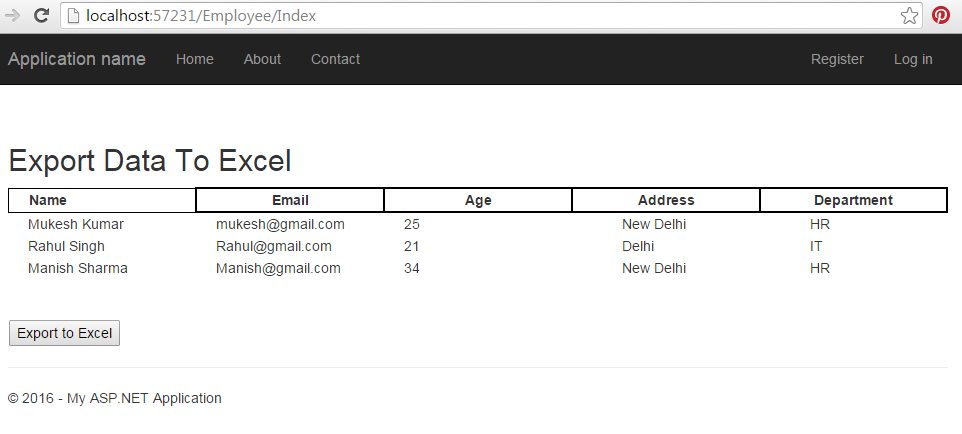This screenshot has width=962, height=434.
Task: Bookmark page with the star icon
Action: [909, 15]
